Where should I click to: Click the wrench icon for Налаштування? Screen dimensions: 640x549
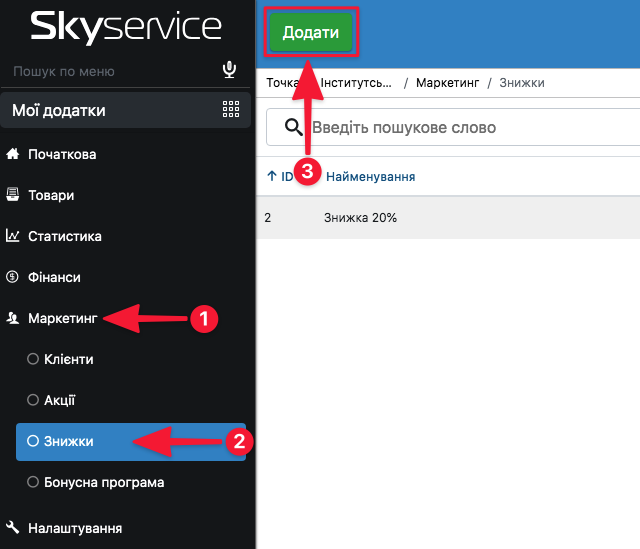tap(13, 527)
